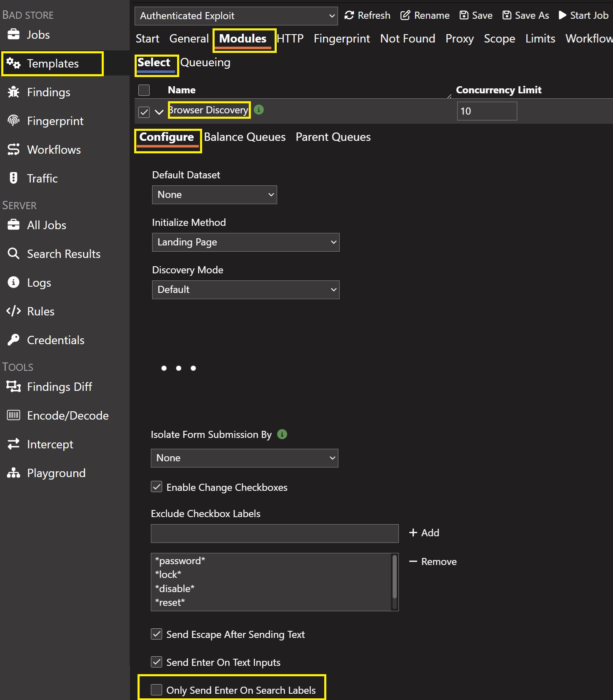Click the info icon beside Browser Discovery

(259, 110)
